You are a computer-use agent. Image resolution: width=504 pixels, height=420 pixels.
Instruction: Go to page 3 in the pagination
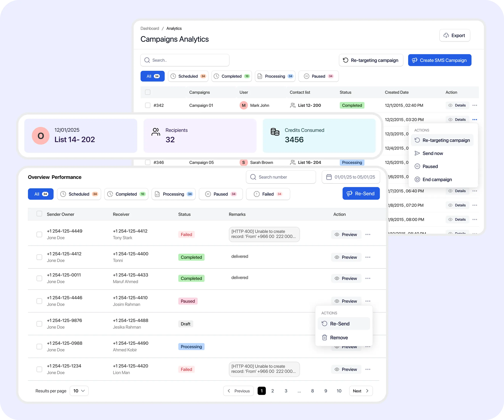pyautogui.click(x=286, y=391)
